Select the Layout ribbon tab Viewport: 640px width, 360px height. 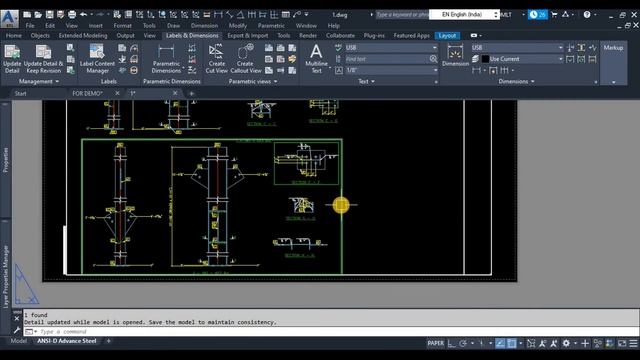click(447, 36)
